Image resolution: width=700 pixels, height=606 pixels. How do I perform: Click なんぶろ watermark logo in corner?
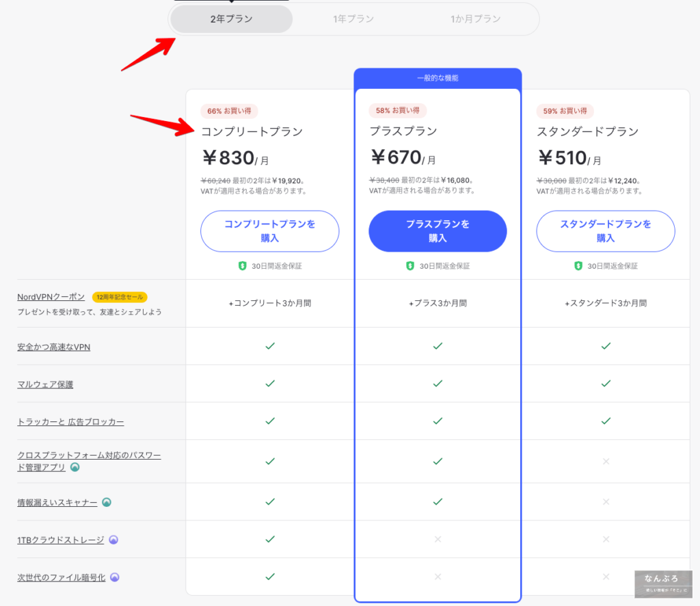coord(662,583)
